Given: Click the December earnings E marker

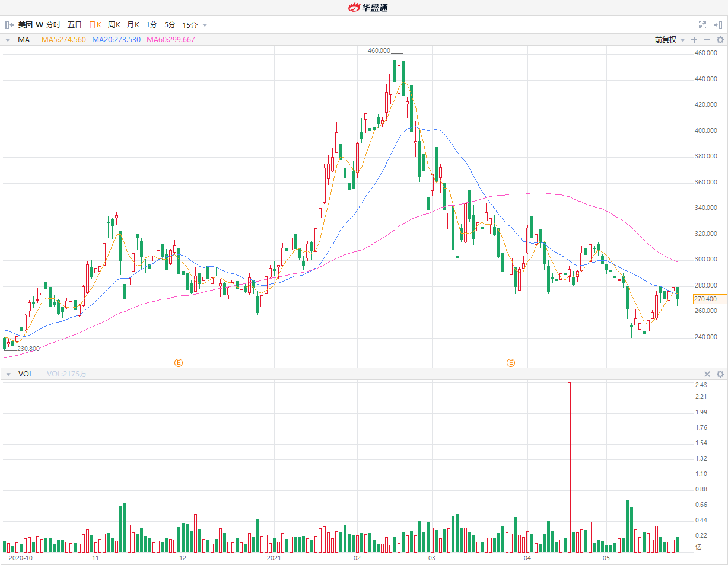Looking at the screenshot, I should [x=177, y=362].
